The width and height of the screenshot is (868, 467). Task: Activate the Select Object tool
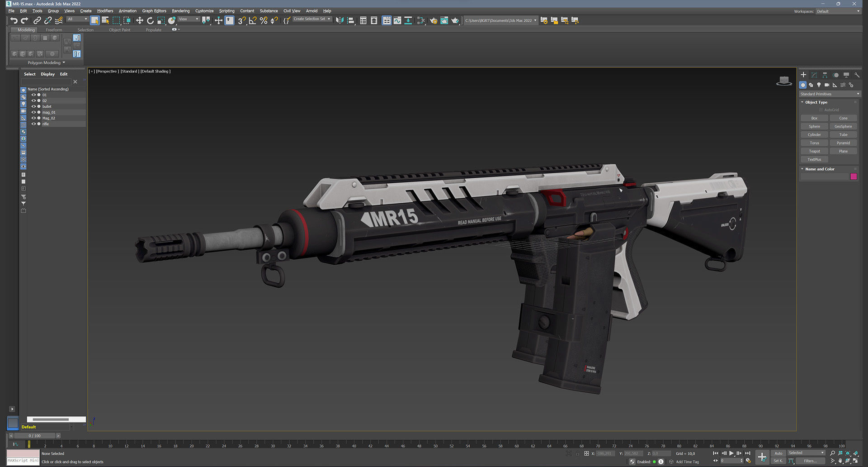(x=94, y=20)
